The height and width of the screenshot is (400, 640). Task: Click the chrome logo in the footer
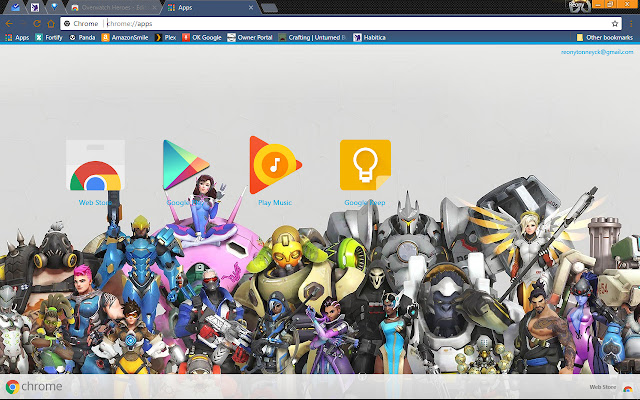(x=34, y=386)
